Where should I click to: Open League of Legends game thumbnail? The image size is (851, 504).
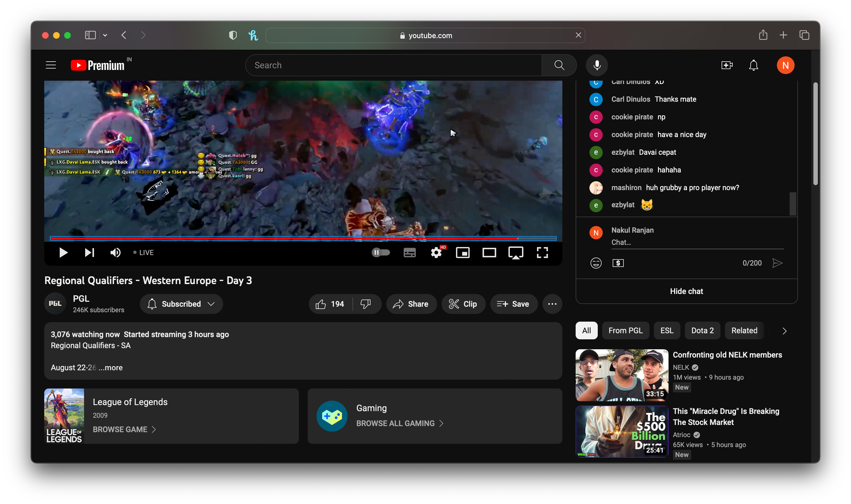coord(64,416)
